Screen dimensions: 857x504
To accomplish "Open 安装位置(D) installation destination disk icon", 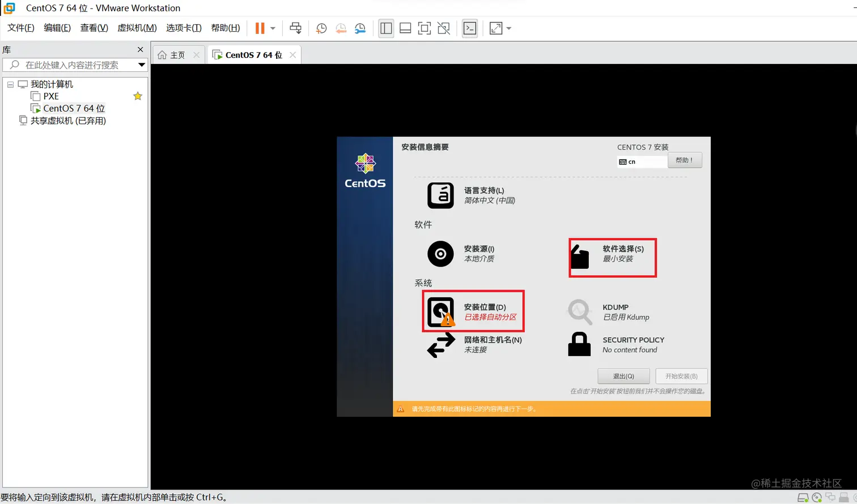I will [x=441, y=312].
